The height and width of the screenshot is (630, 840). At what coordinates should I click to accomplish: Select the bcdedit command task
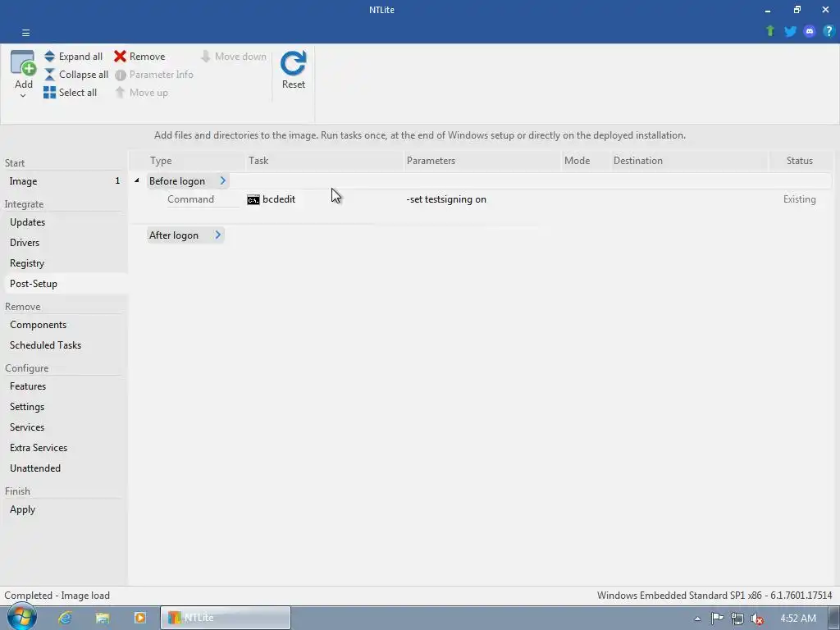click(279, 199)
